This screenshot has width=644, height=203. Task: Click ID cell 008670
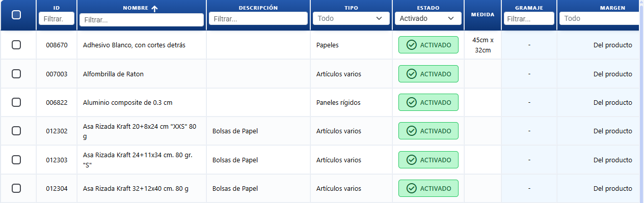click(x=57, y=45)
